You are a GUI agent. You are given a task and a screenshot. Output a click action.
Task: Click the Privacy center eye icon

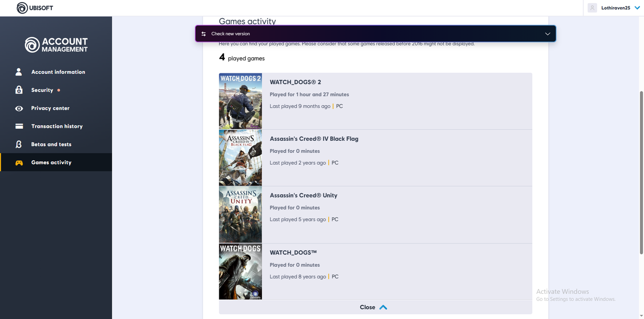(x=19, y=108)
